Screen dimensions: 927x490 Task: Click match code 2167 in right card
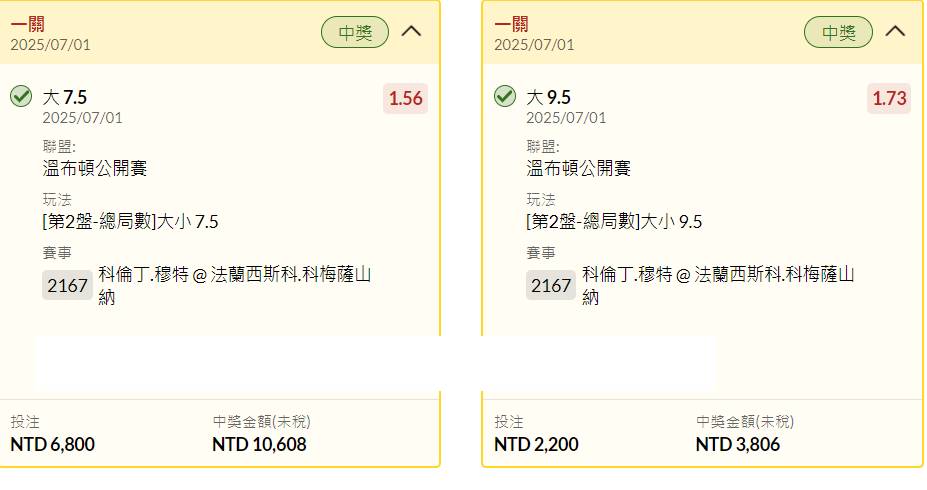tap(551, 285)
